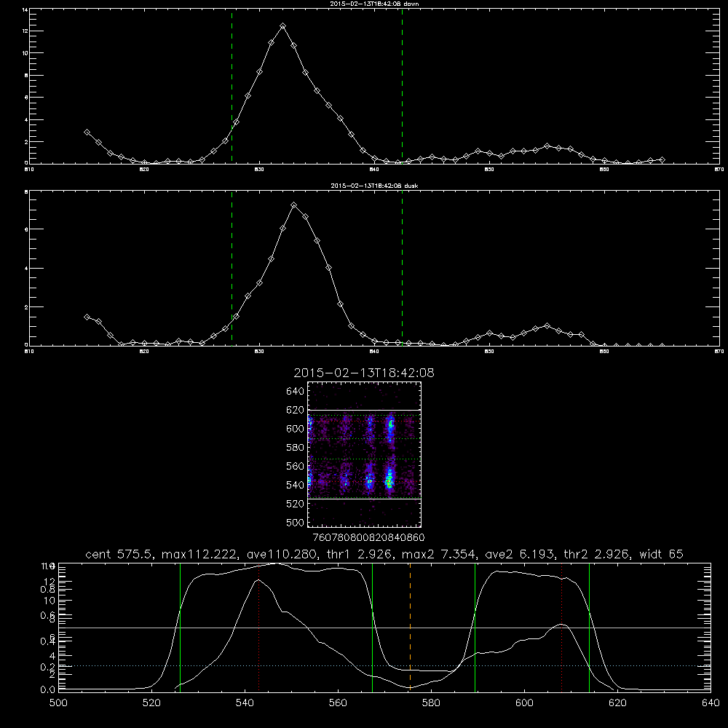Click the 520 y-axis label of the spectral image
728x728 pixels.
pyautogui.click(x=295, y=504)
